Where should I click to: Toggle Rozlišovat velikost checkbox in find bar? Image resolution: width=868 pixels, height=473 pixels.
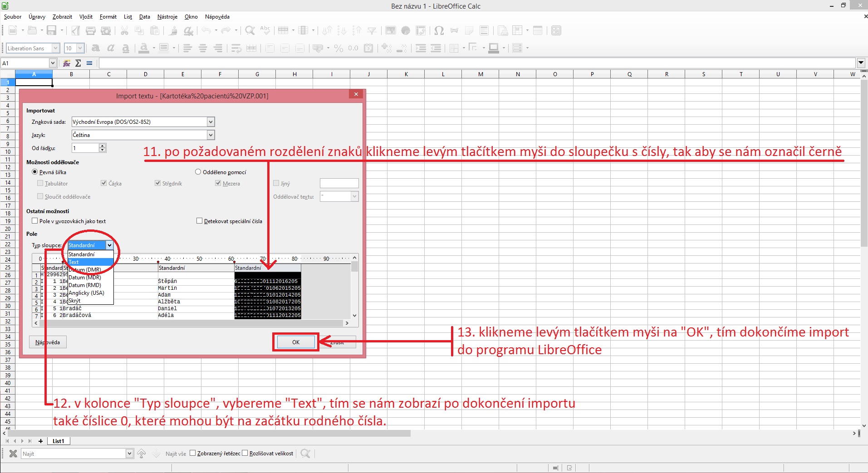click(x=245, y=453)
